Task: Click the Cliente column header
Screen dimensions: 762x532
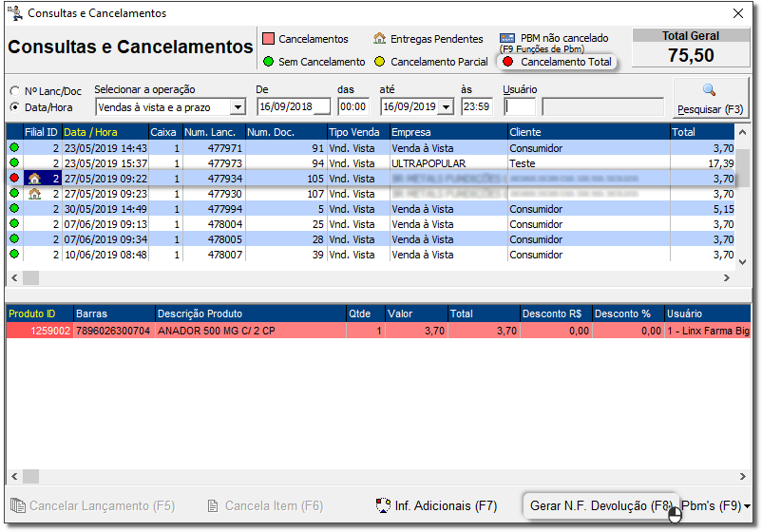Action: coord(588,132)
